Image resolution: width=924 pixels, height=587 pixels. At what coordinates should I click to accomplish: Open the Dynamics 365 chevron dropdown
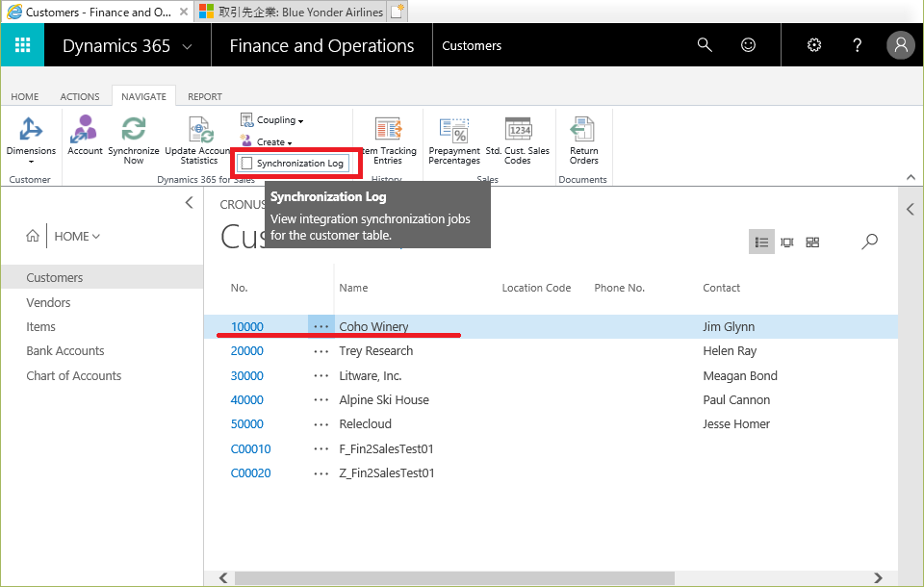click(188, 46)
